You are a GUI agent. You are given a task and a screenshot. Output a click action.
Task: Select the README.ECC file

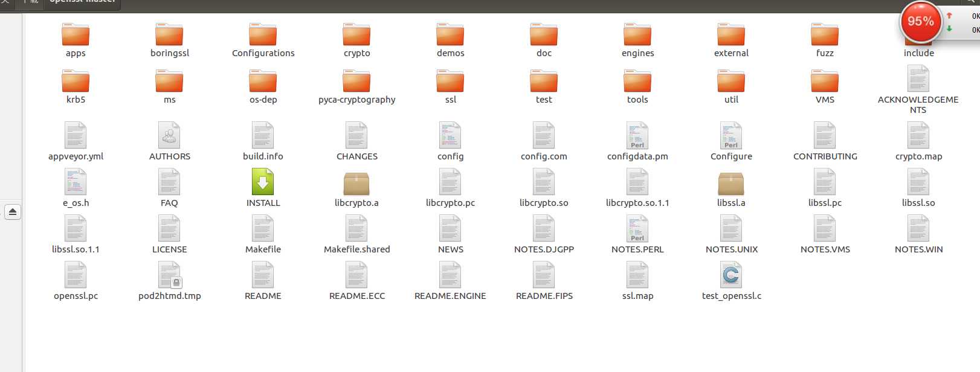click(x=356, y=275)
